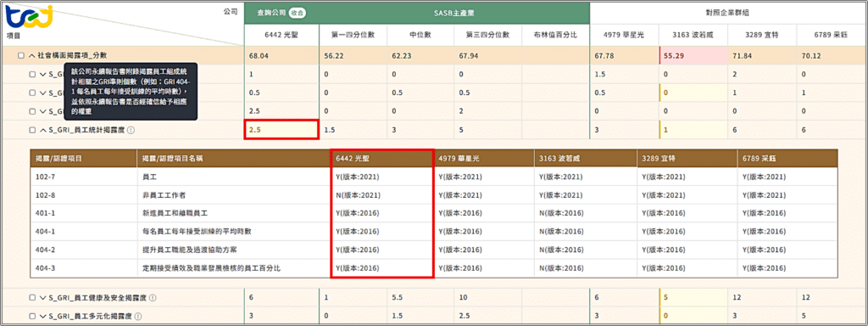Image resolution: width=868 pixels, height=326 pixels.
Task: Open info icon beside S_GRI_員工統計揭露度
Action: pyautogui.click(x=131, y=130)
